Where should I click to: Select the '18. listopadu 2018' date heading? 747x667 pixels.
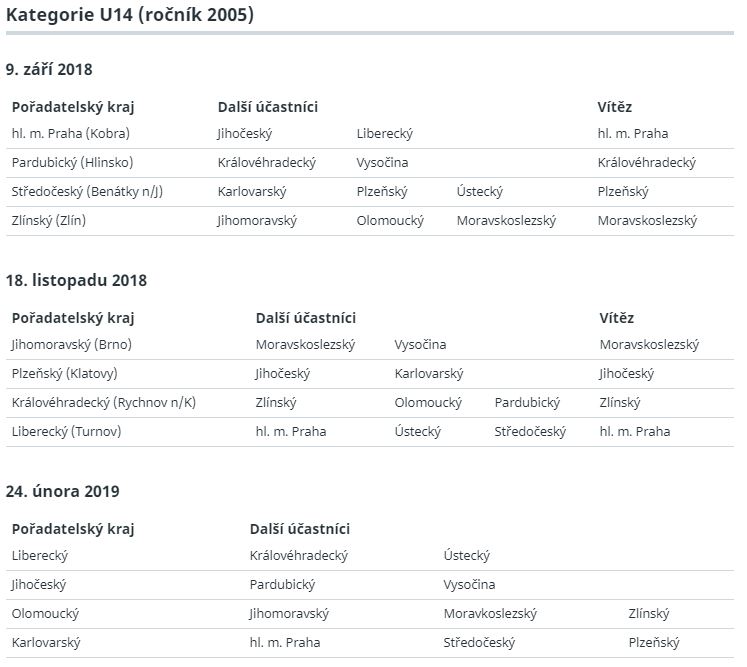76,280
